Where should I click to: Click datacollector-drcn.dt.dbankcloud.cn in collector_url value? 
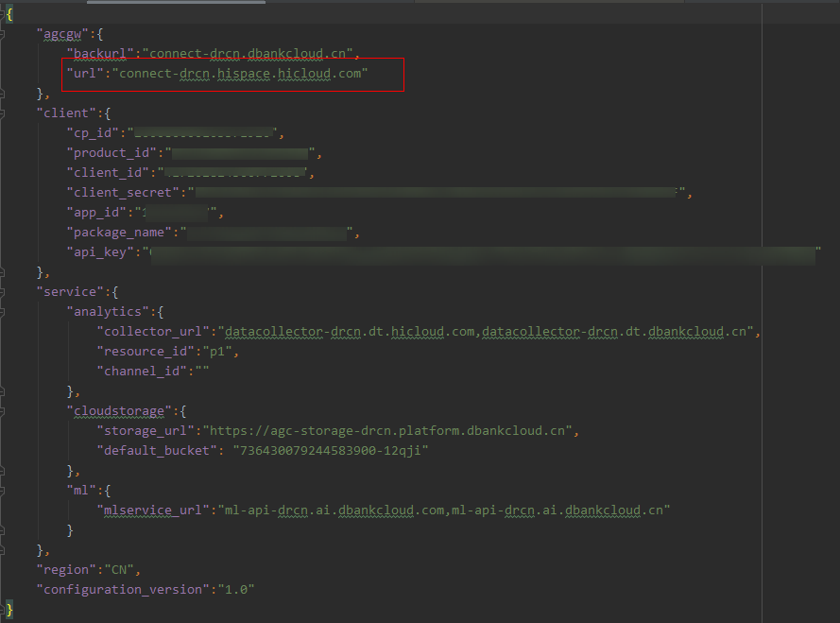pyautogui.click(x=614, y=331)
